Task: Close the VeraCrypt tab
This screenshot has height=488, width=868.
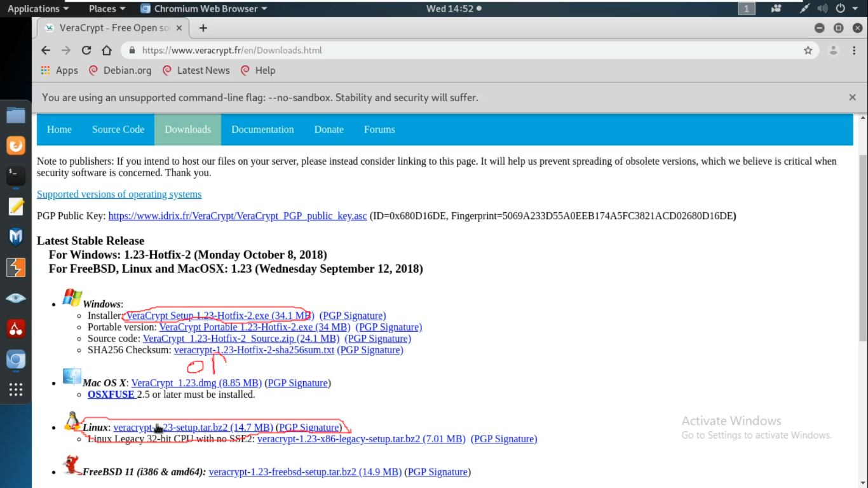Action: (x=179, y=28)
